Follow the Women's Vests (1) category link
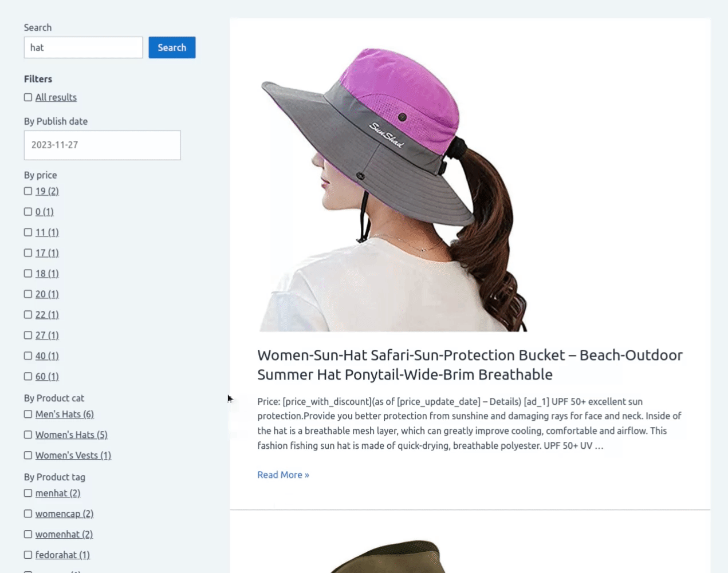 pyautogui.click(x=73, y=456)
